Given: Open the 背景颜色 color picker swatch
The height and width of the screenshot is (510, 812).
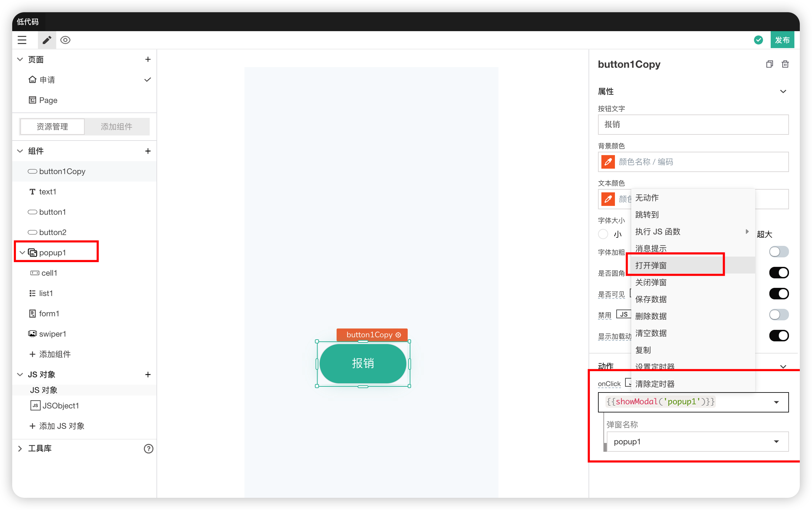Looking at the screenshot, I should tap(608, 162).
